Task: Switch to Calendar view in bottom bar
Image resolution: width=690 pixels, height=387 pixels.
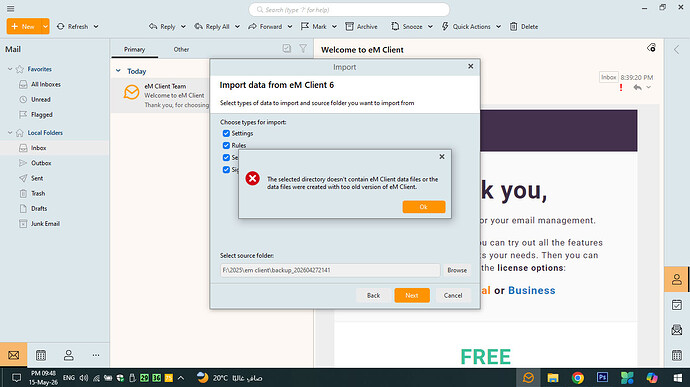Action: coord(41,355)
